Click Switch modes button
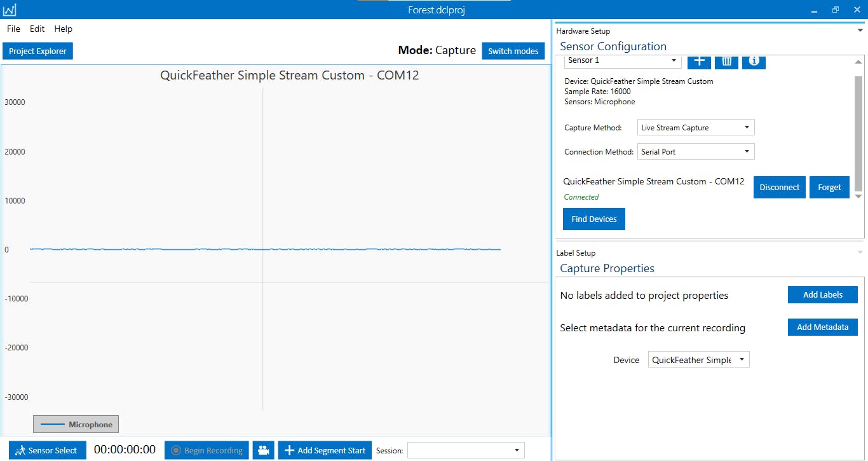The image size is (868, 461). click(513, 51)
